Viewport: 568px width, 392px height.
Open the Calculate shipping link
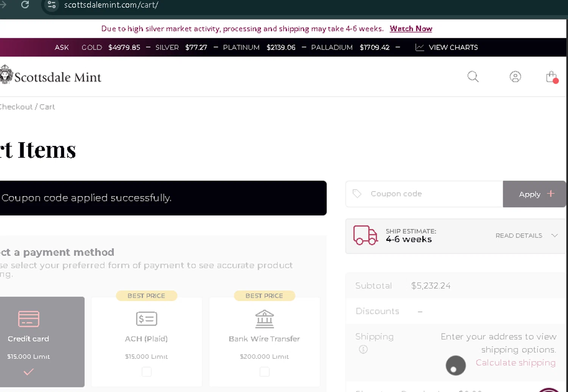click(515, 362)
